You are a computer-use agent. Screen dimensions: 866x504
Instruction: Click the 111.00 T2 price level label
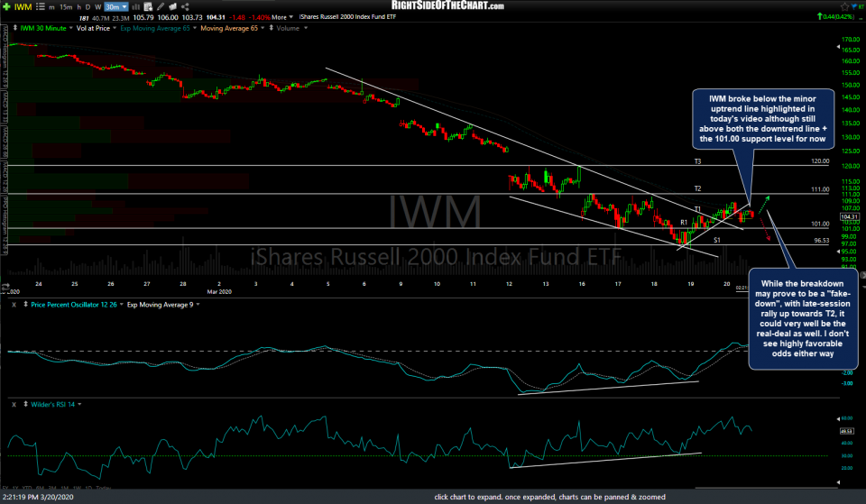820,189
